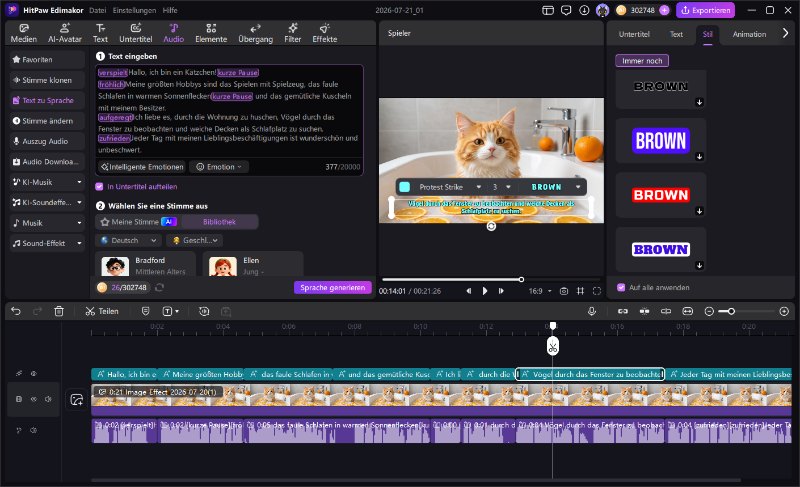
Task: Open the AI-Avatar tool
Action: [65, 33]
